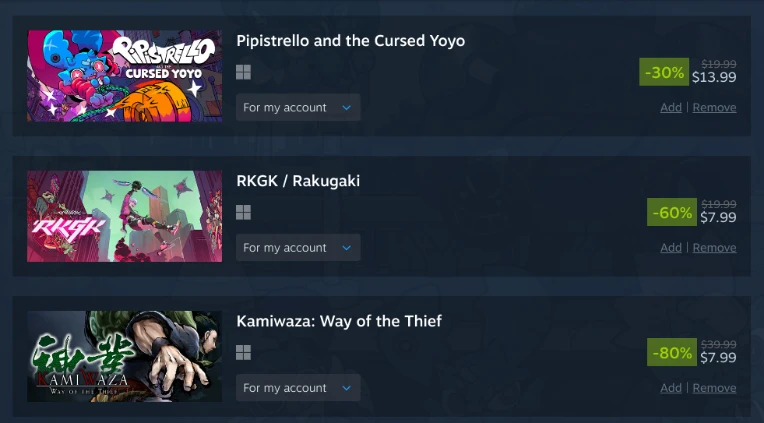Click Add link for Pipistrello and the Cursed Yoyo

coord(671,108)
